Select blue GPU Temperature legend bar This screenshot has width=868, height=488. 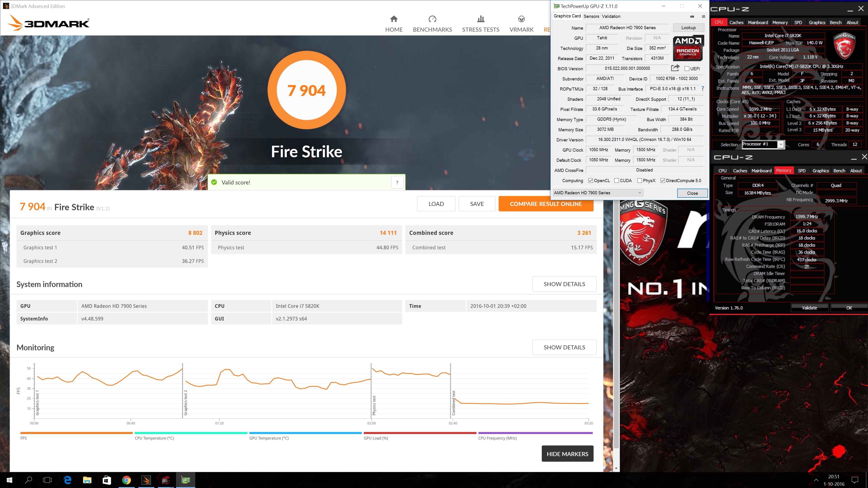click(305, 433)
